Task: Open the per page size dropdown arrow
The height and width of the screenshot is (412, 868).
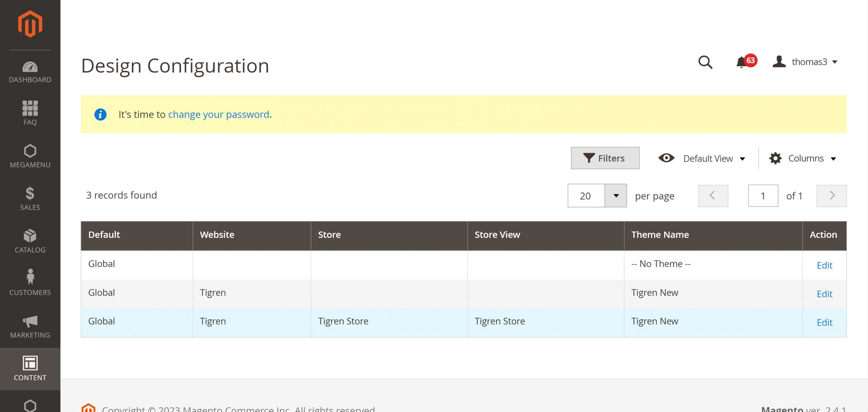Action: click(616, 196)
